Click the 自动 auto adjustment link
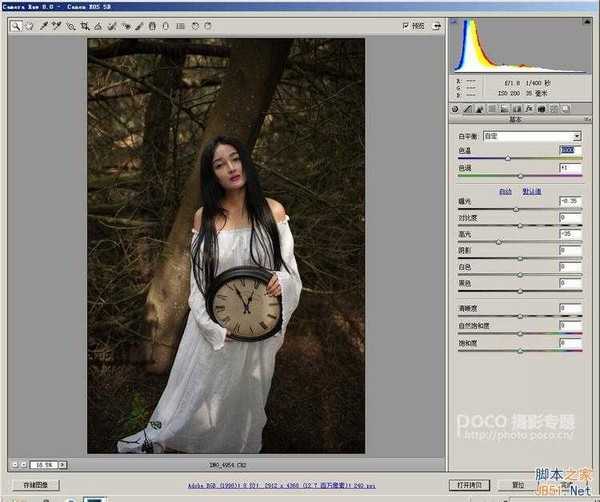 505,190
